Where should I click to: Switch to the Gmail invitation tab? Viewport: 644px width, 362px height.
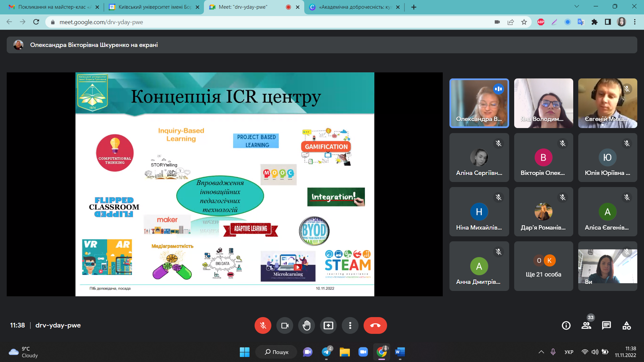pyautogui.click(x=50, y=7)
